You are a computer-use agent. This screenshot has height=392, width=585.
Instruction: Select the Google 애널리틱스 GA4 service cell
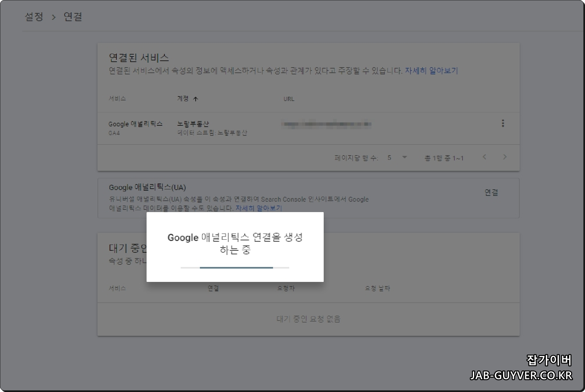point(135,128)
